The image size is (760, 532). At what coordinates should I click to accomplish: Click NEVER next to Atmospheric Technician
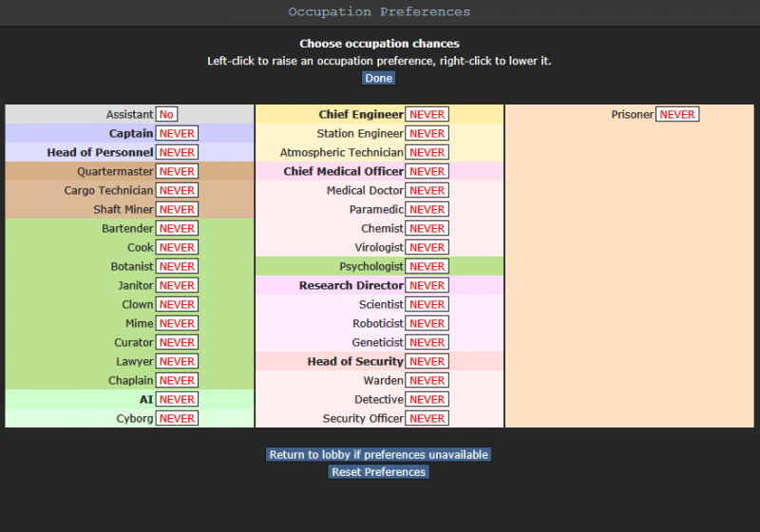tap(427, 152)
